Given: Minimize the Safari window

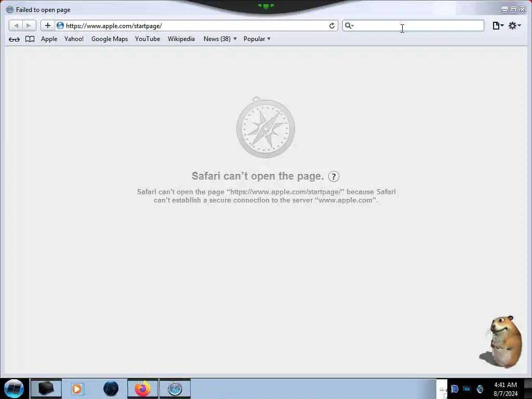Looking at the screenshot, I should [504, 10].
